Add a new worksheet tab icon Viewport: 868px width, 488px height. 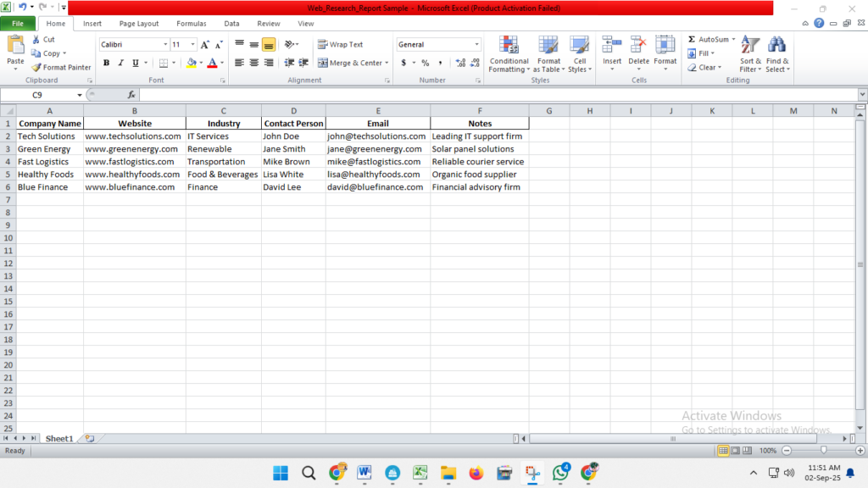tap(90, 438)
